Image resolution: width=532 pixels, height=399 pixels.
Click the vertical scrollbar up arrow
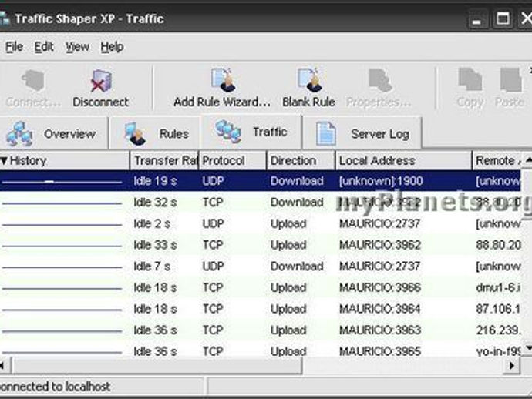tap(527, 159)
